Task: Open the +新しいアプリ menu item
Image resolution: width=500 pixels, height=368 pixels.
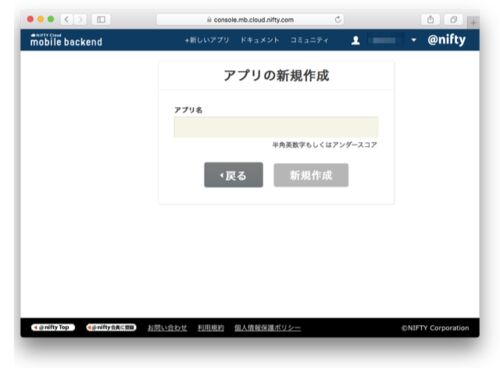Action: pos(207,40)
